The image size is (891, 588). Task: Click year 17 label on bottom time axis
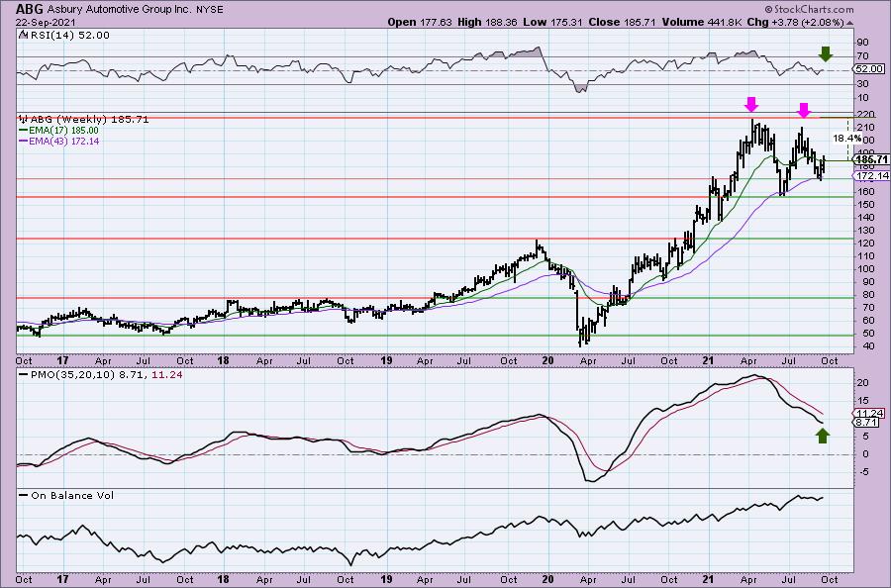tap(62, 579)
